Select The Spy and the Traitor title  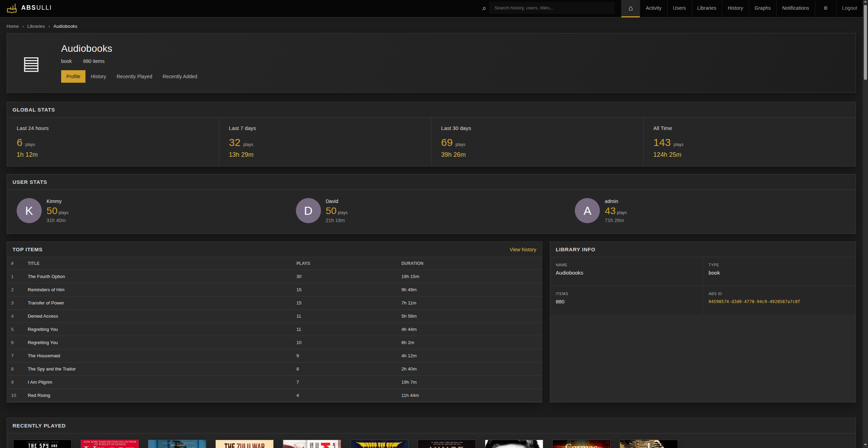52,369
